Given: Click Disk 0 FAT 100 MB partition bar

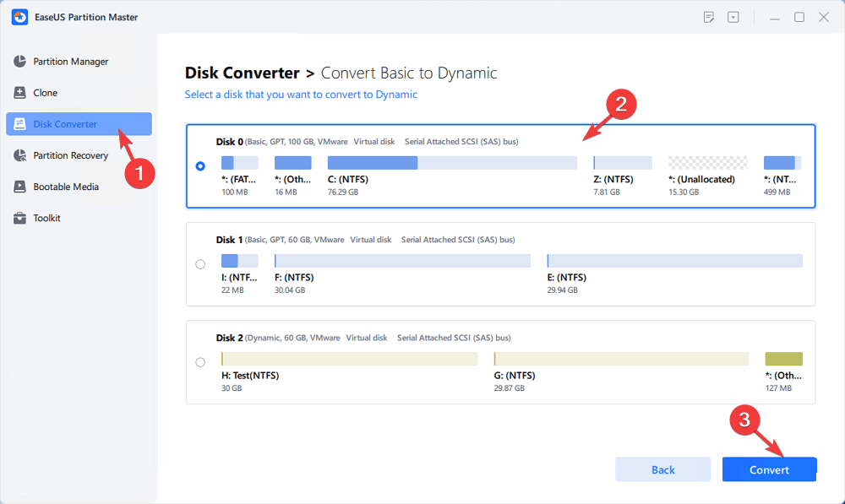Looking at the screenshot, I should pyautogui.click(x=240, y=163).
